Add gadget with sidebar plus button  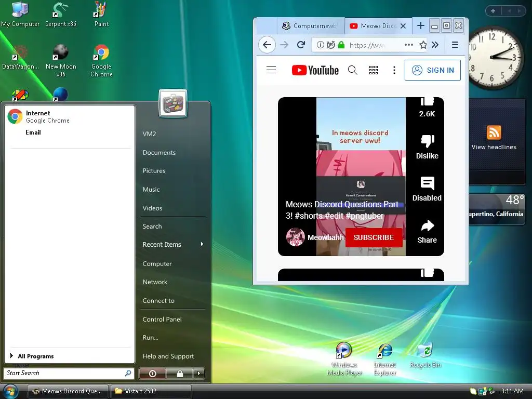(493, 11)
